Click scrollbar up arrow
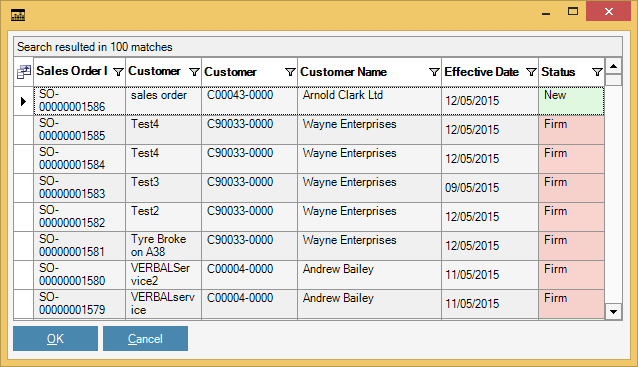Screen dimensions: 638x367 613,66
